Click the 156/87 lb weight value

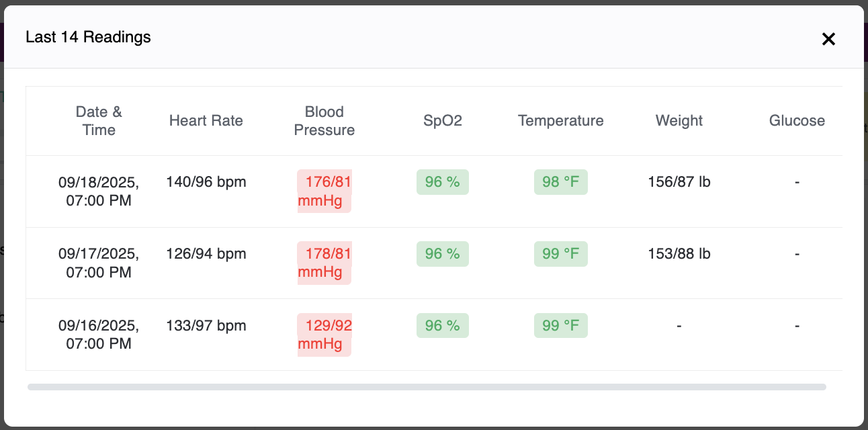tap(679, 182)
